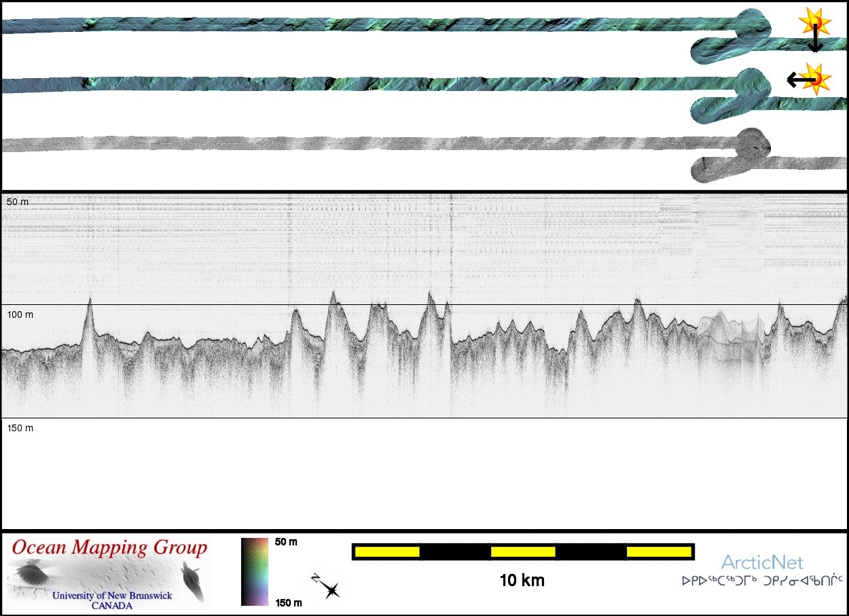Screen dimensions: 849x616
Task: Click the 100 m depth label on profile
Action: coord(20,314)
